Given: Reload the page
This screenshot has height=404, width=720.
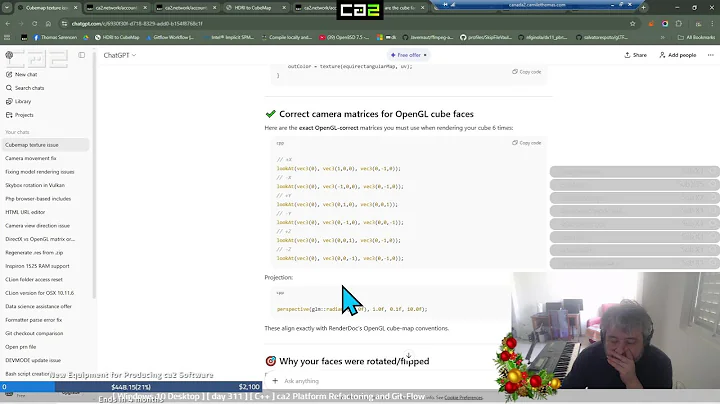Looking at the screenshot, I should coord(34,23).
